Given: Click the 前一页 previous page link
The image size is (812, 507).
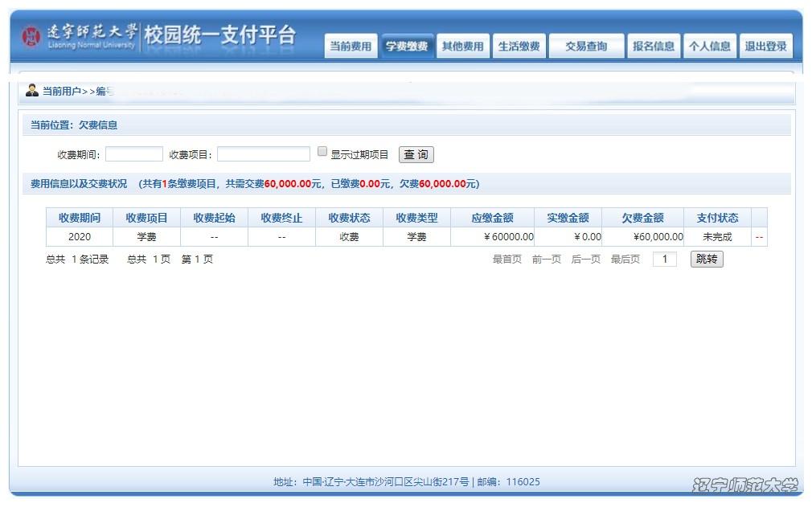Looking at the screenshot, I should point(546,260).
